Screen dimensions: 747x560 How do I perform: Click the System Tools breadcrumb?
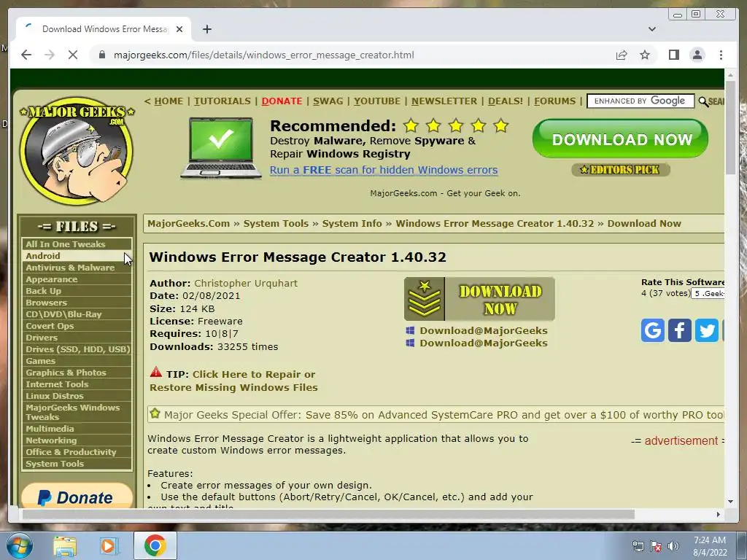pyautogui.click(x=276, y=223)
